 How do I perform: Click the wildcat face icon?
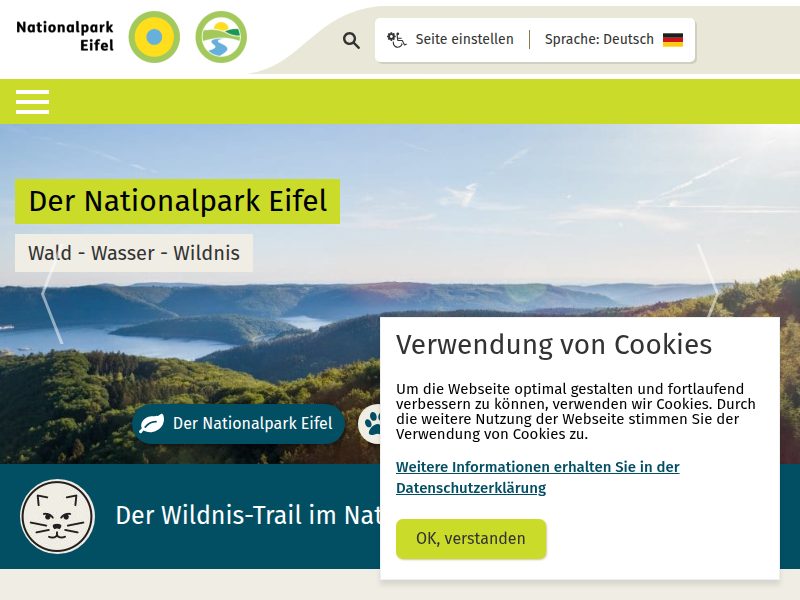58,516
